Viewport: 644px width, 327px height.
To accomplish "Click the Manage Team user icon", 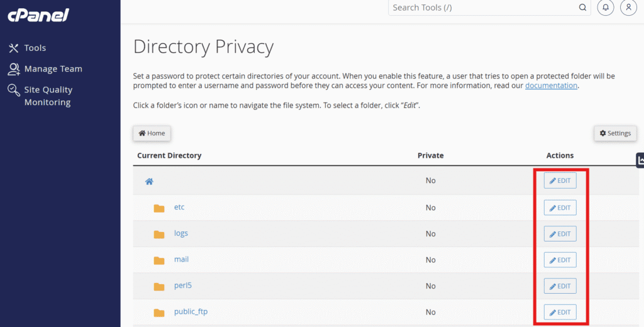I will click(14, 69).
